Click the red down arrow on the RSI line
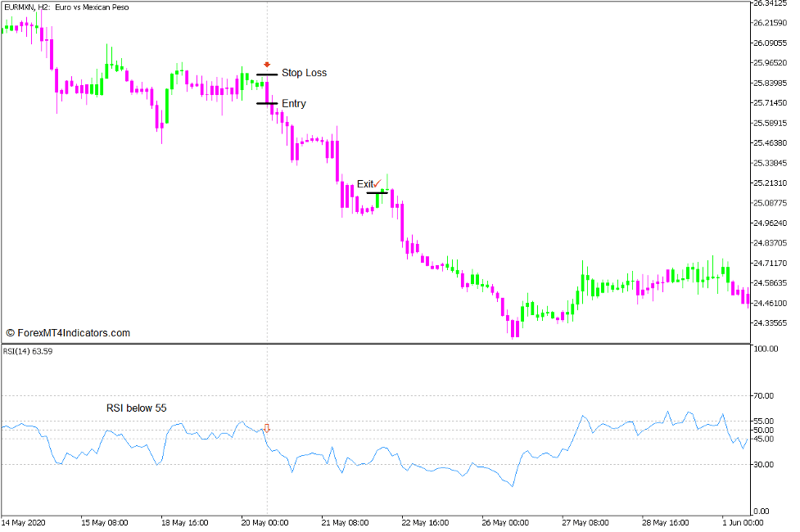Screen dimensions: 800x532 (267, 428)
